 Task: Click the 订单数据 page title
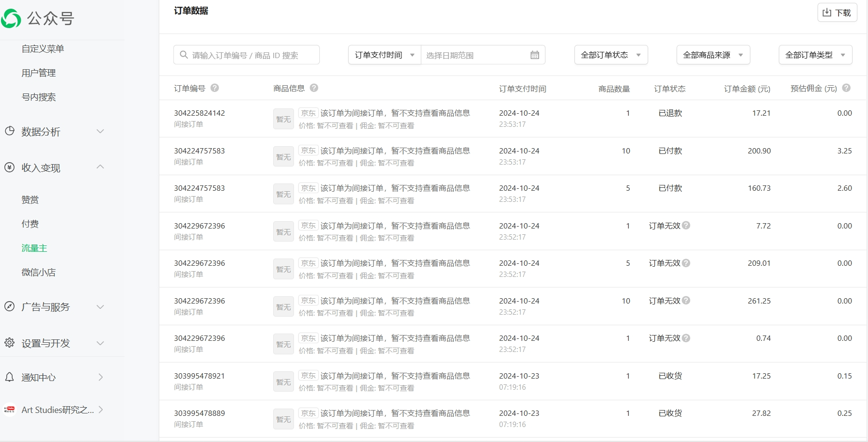(x=191, y=11)
